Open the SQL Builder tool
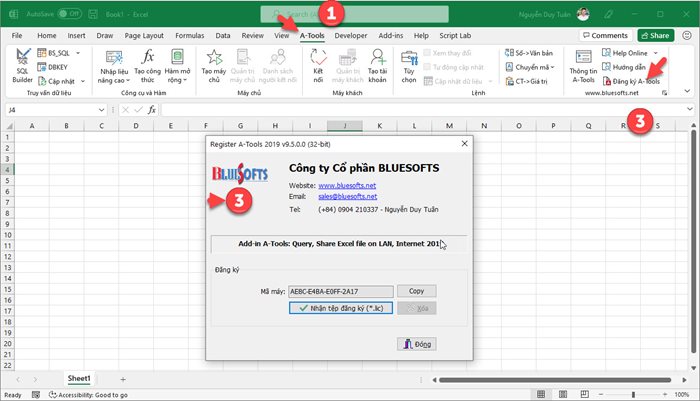This screenshot has height=401, width=700. [22, 66]
